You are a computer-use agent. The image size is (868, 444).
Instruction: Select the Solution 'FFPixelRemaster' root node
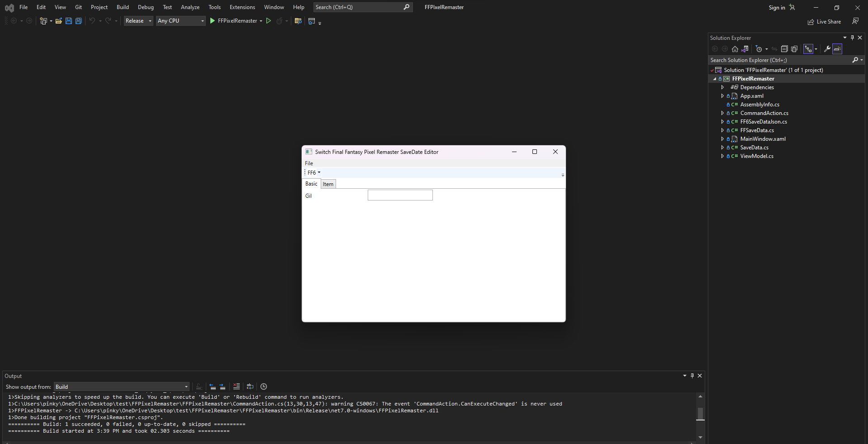coord(773,70)
